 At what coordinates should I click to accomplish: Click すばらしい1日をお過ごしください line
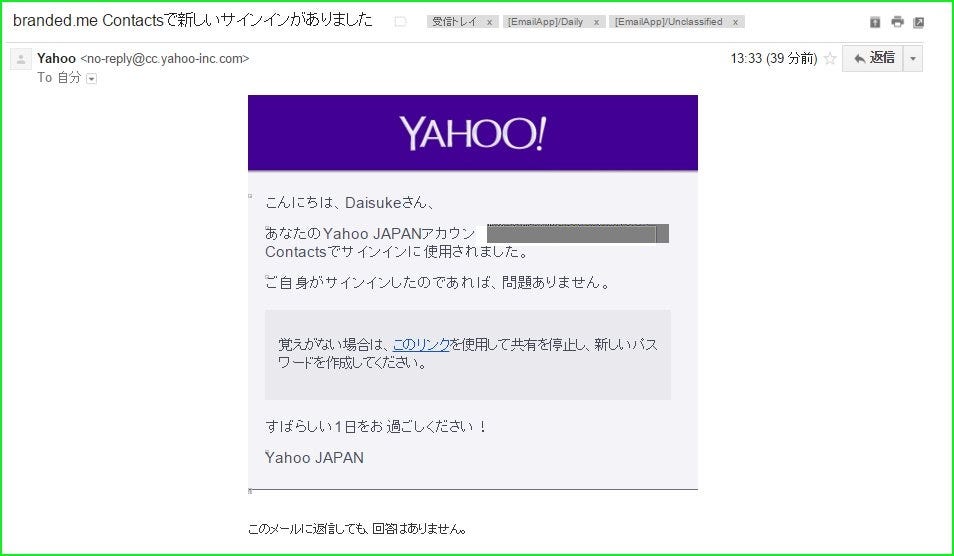[x=376, y=426]
